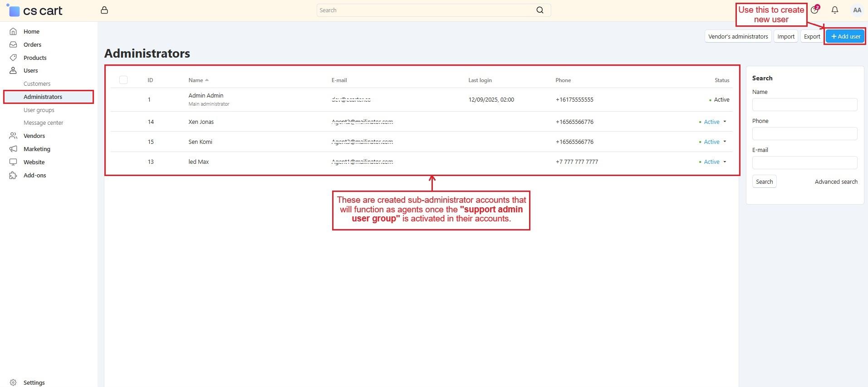Open the Add-ons puzzle icon
This screenshot has height=387, width=868.
(13, 175)
